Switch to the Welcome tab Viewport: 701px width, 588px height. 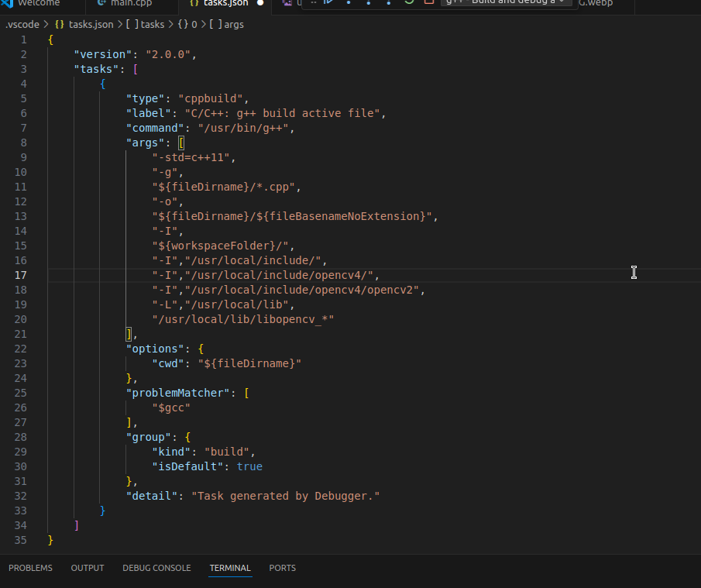coord(39,4)
